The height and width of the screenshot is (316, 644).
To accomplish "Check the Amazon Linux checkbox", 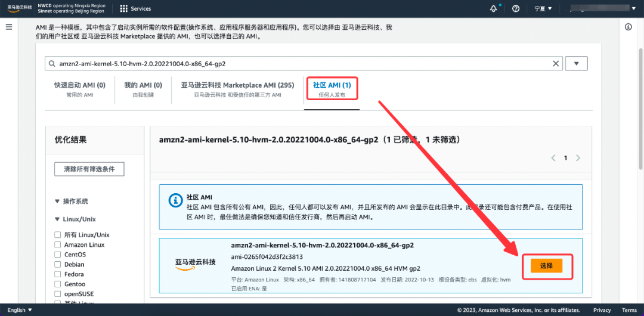I will click(57, 244).
